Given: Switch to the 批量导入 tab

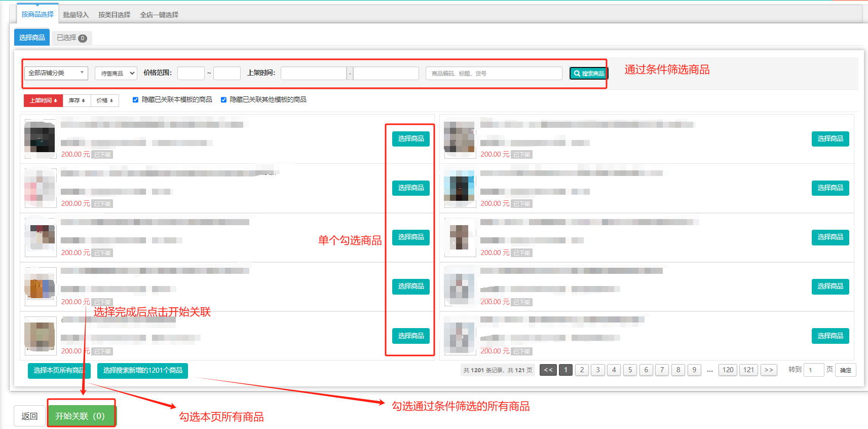Looking at the screenshot, I should coord(76,15).
